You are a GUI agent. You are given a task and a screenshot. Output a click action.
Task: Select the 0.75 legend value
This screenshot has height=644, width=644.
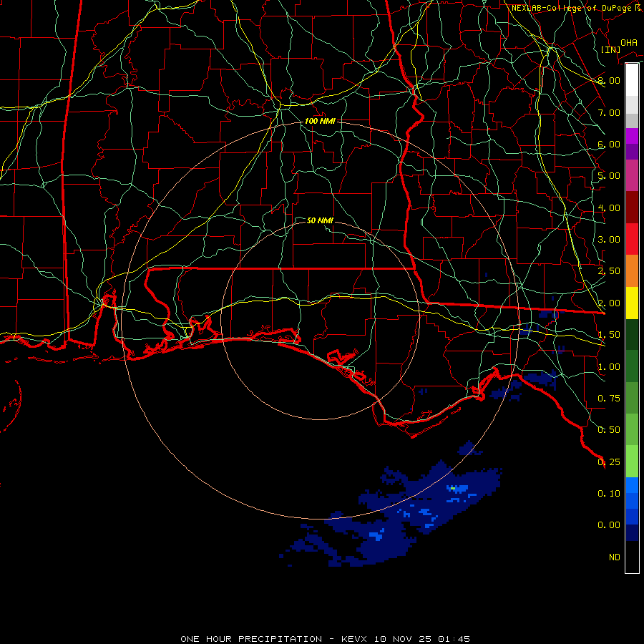point(609,399)
